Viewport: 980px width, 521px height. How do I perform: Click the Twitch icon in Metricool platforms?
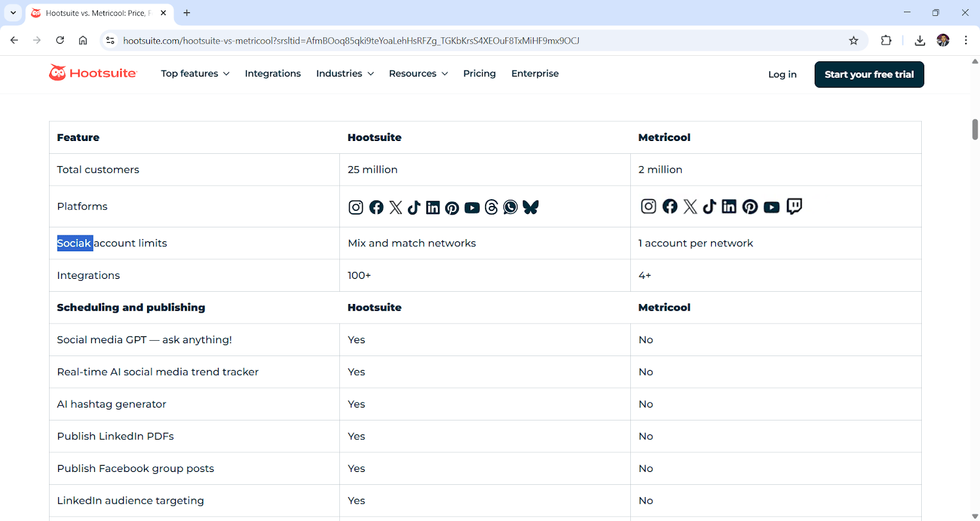(x=794, y=207)
